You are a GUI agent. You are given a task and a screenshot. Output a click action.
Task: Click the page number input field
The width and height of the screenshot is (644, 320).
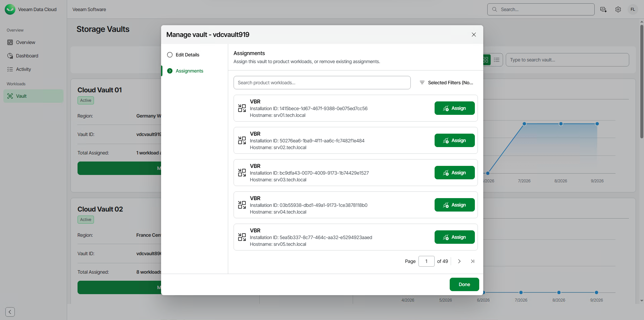(x=426, y=261)
